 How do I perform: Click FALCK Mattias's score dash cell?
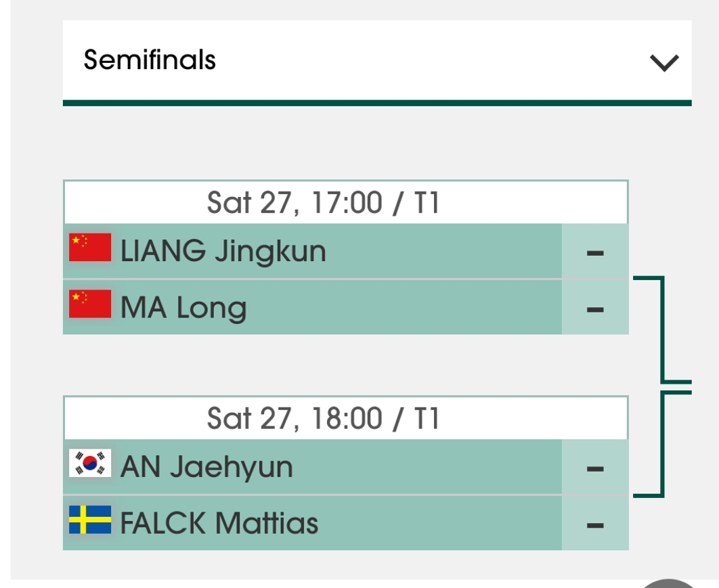coord(595,523)
